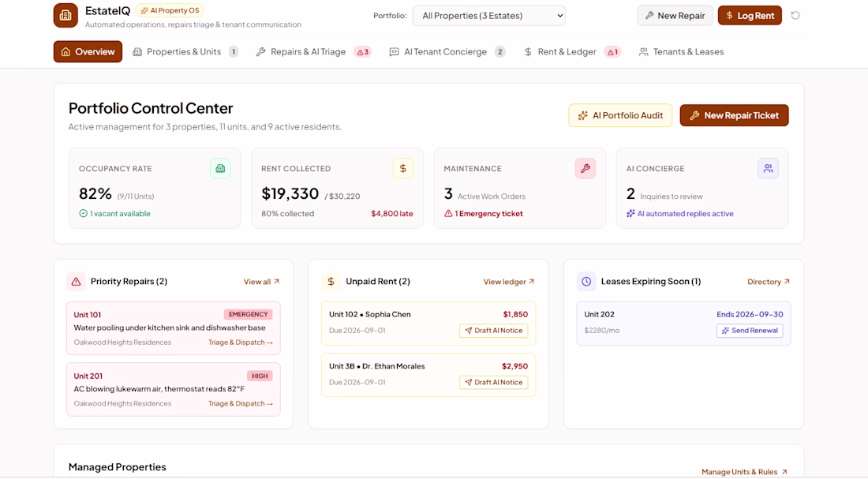Image resolution: width=868 pixels, height=479 pixels.
Task: Open the Properties & Units tab
Action: (185, 51)
